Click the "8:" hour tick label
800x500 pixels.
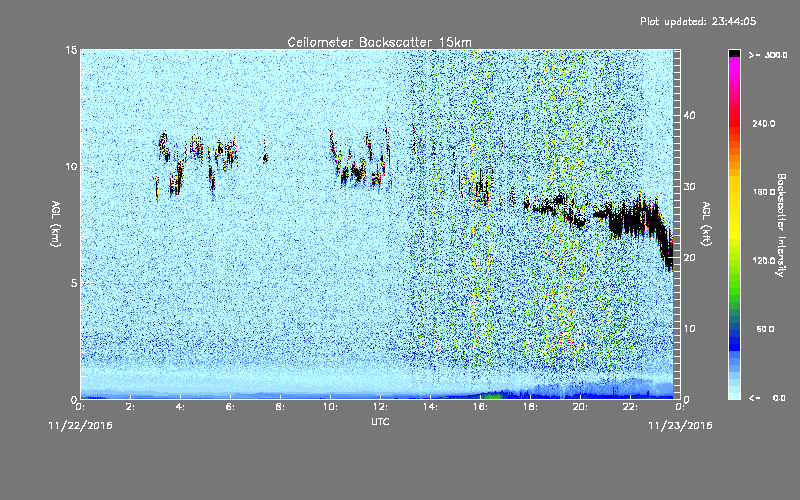pos(280,407)
